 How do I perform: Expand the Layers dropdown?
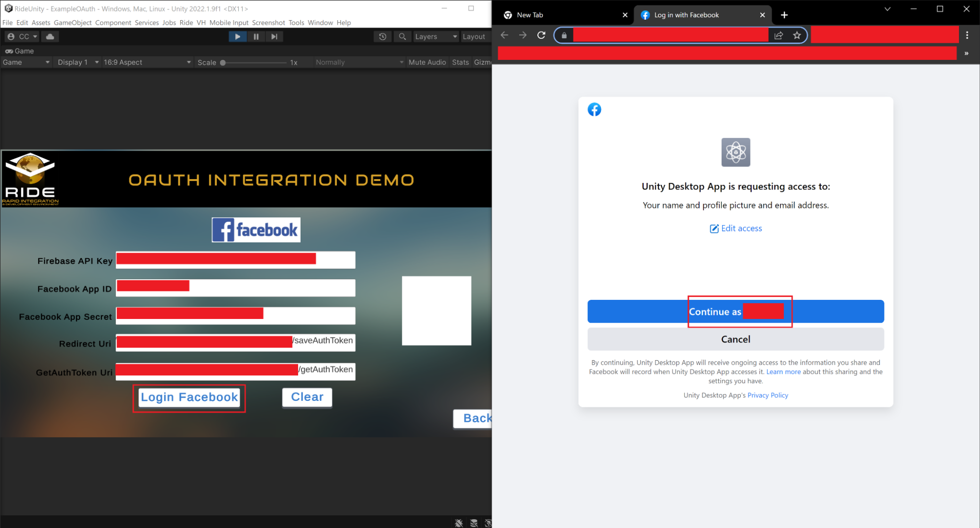click(435, 37)
